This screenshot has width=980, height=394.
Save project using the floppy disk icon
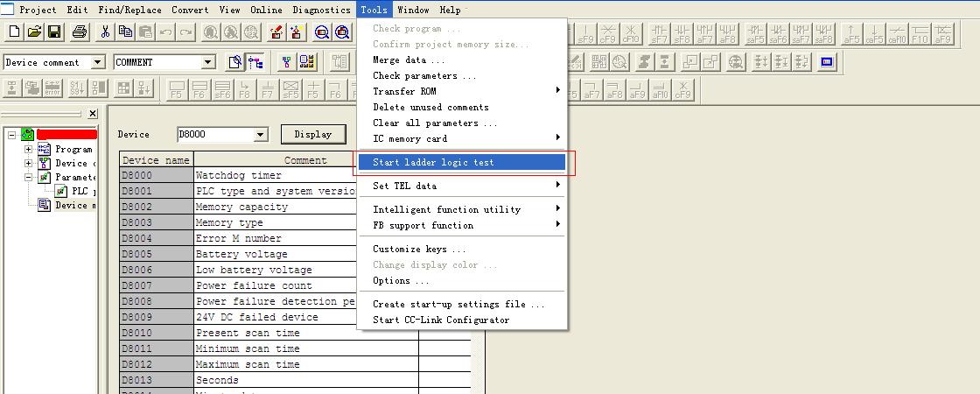click(x=54, y=32)
